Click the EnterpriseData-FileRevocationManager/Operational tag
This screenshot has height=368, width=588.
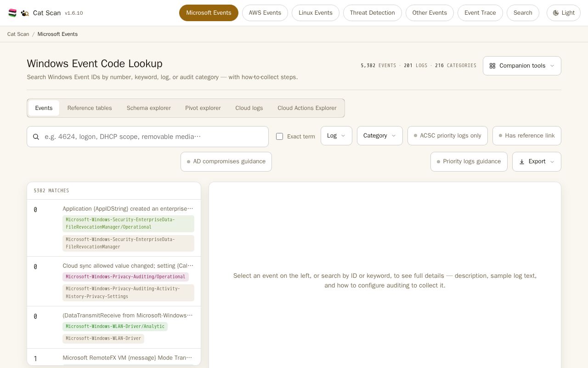pyautogui.click(x=128, y=224)
